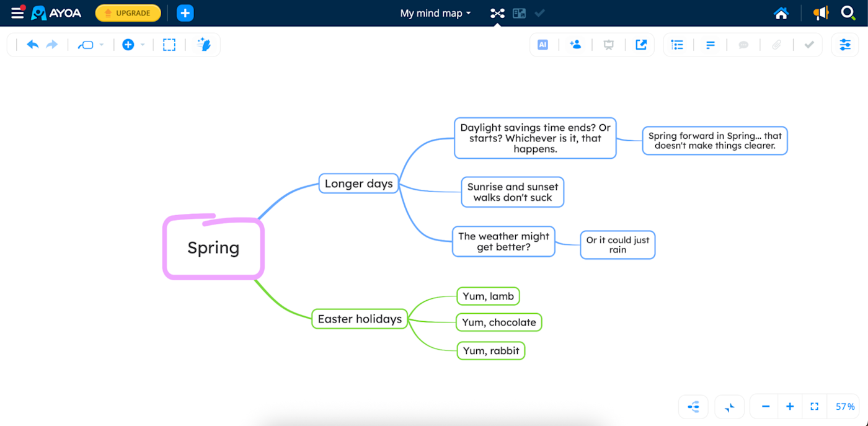Open the outline list view icon
Screen dimensions: 868x426
(677, 45)
